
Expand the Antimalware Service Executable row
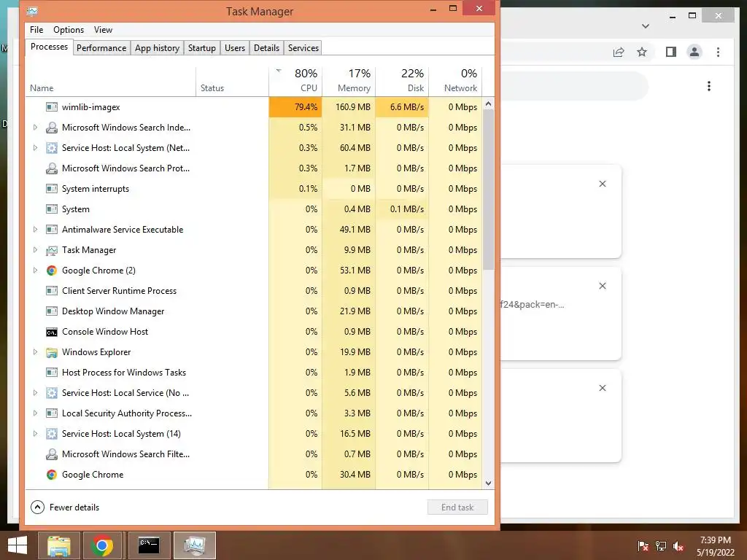35,230
